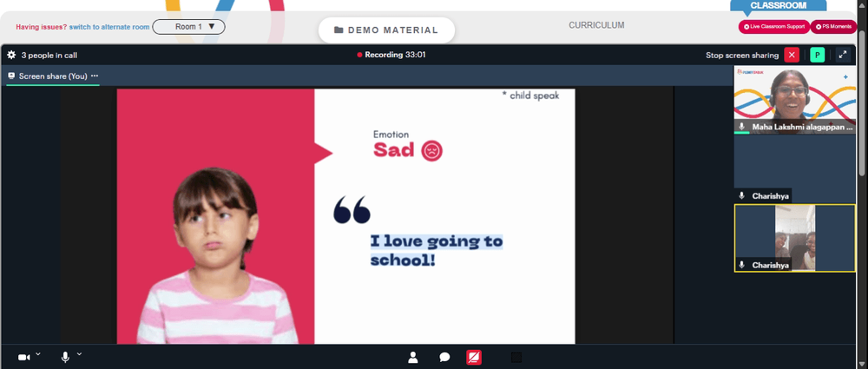Screen dimensions: 868x369
Task: Select the CLASSROOM tab
Action: point(779,5)
